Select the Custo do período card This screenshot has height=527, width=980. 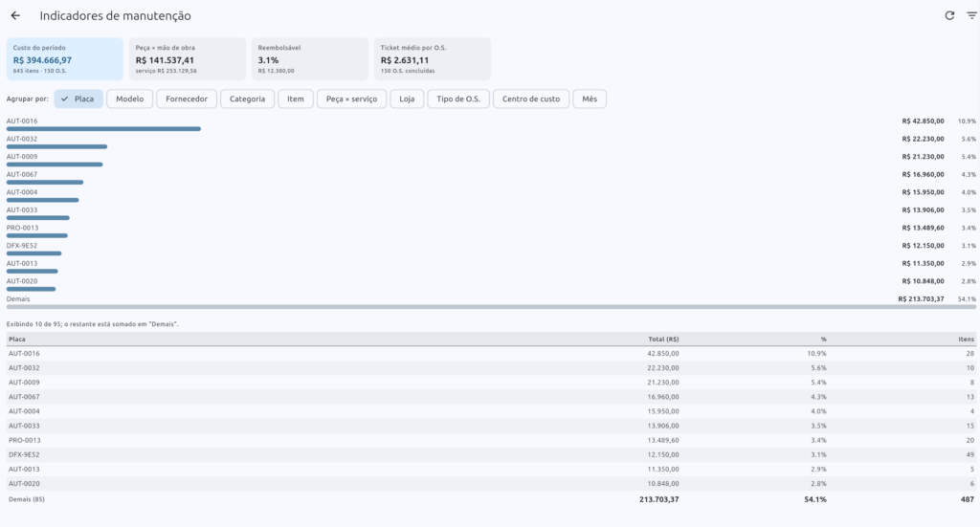point(65,59)
